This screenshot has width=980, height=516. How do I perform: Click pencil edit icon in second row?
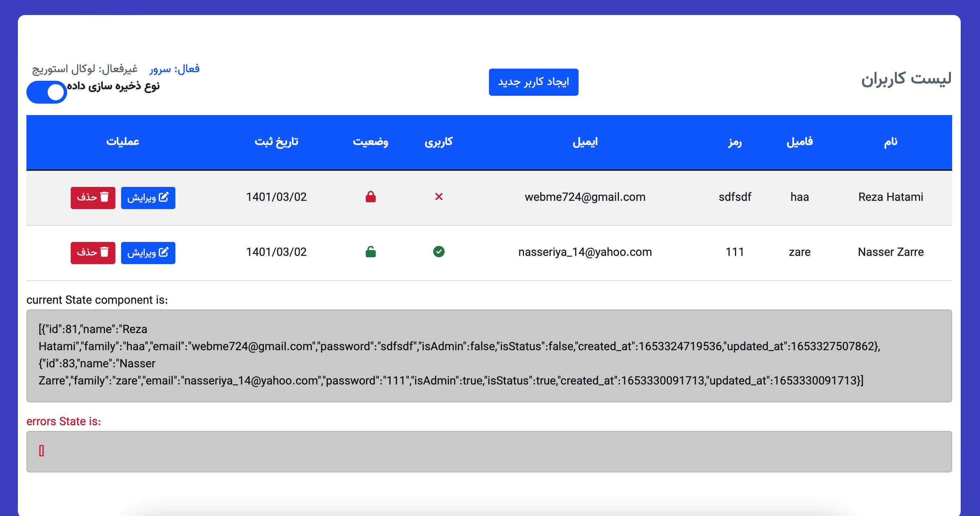click(x=164, y=252)
